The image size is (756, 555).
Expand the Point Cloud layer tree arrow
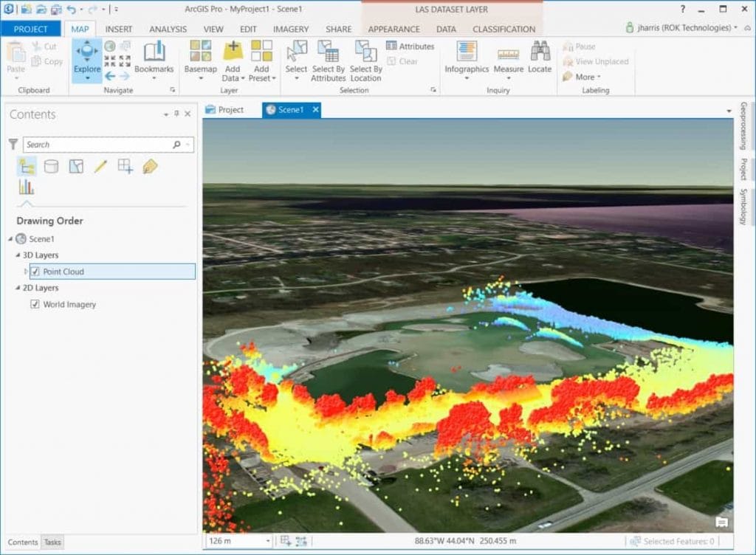tap(26, 272)
